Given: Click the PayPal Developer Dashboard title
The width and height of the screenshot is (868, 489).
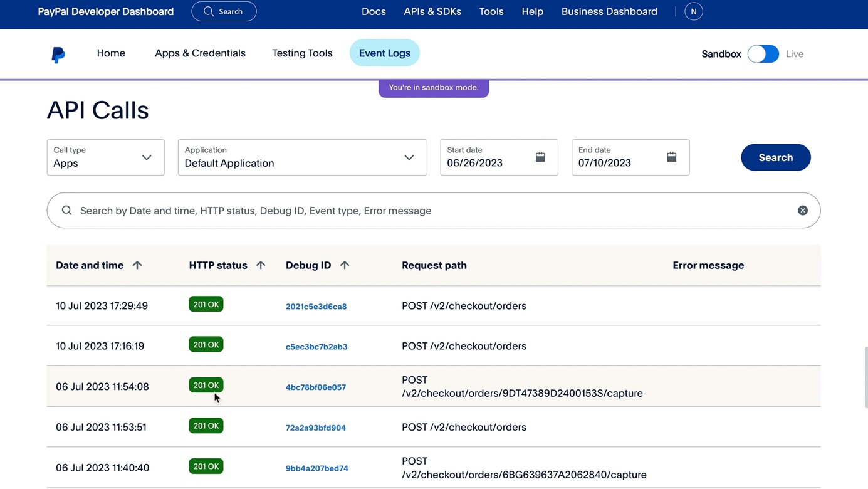Looking at the screenshot, I should pyautogui.click(x=106, y=11).
